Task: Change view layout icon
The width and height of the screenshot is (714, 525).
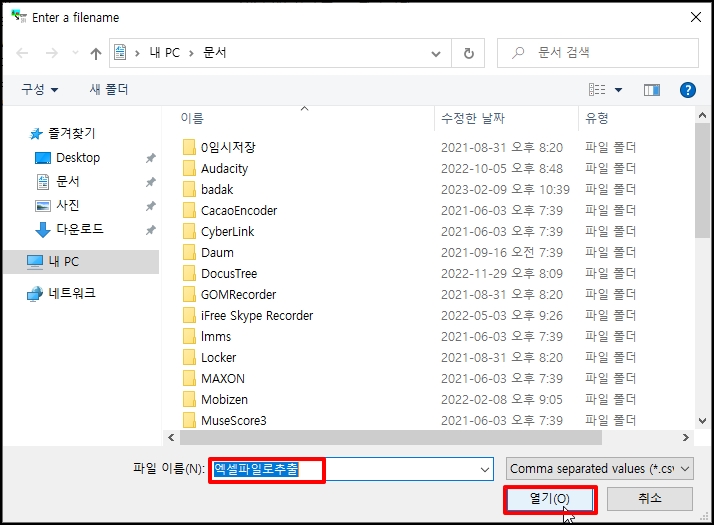Action: click(x=597, y=90)
